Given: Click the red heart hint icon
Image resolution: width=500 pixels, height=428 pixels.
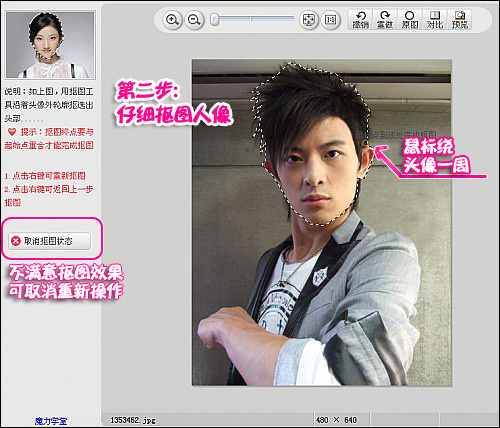Looking at the screenshot, I should coord(12,132).
